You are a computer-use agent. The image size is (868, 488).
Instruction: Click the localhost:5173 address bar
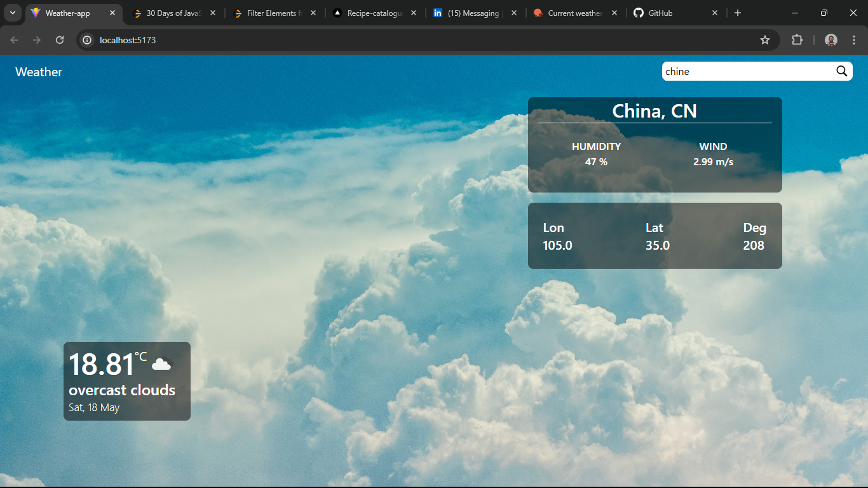coord(419,40)
